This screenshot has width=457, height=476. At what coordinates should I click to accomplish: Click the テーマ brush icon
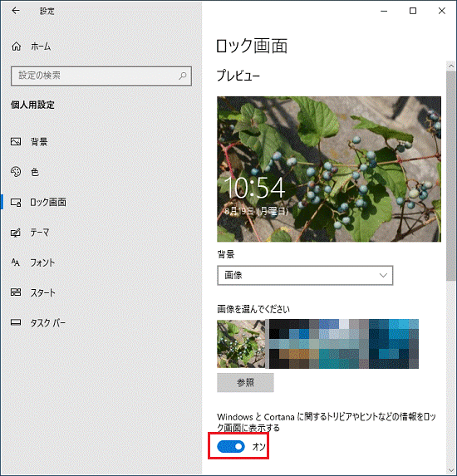pyautogui.click(x=16, y=233)
